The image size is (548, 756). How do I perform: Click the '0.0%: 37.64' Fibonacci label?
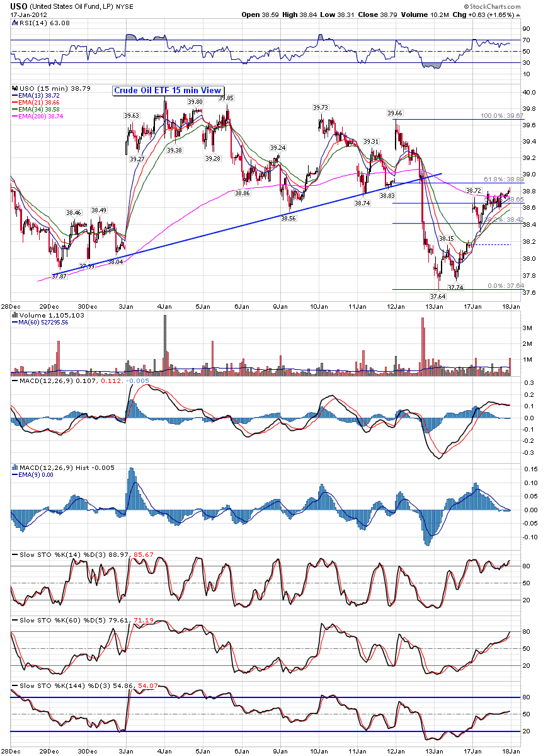click(x=506, y=285)
